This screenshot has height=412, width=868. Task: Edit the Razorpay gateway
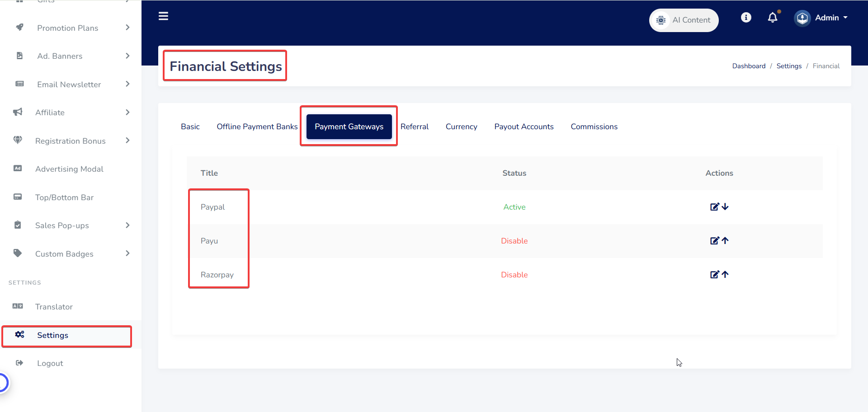point(714,275)
